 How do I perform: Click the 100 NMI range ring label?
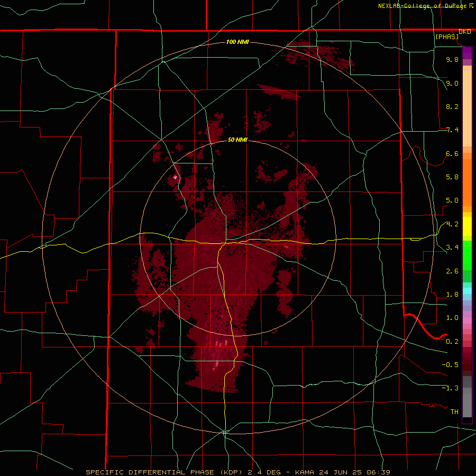point(237,42)
